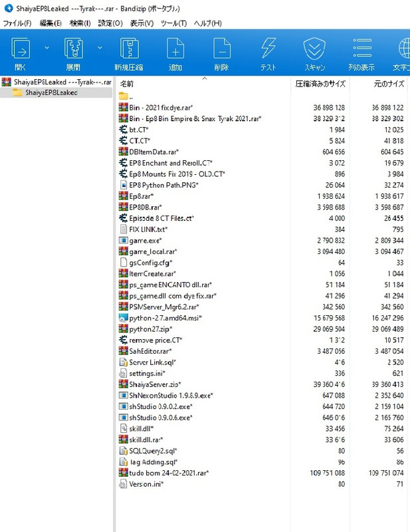Click the game.exe application icon

[x=124, y=240]
